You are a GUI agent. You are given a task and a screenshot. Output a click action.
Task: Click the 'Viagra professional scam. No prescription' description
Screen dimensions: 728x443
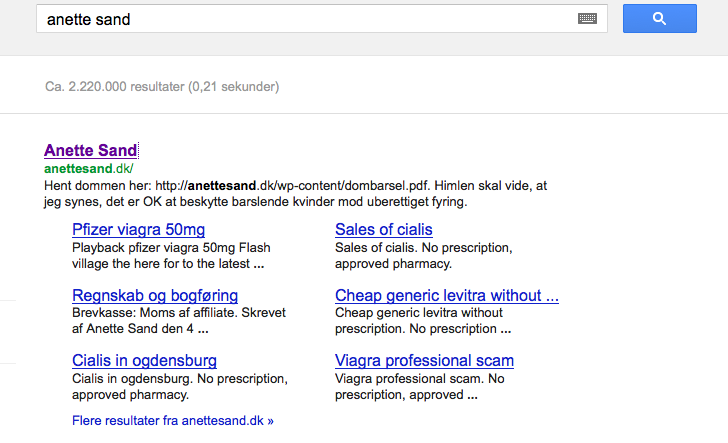click(x=420, y=387)
